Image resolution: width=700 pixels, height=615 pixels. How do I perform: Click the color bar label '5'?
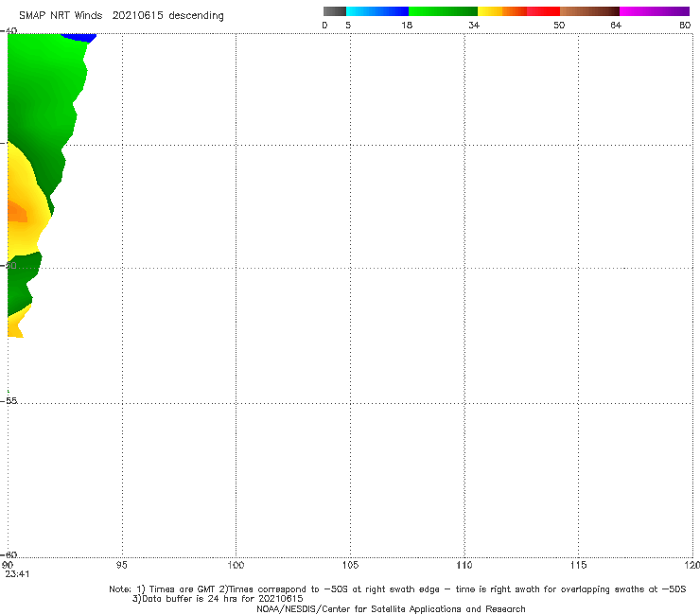click(x=348, y=25)
